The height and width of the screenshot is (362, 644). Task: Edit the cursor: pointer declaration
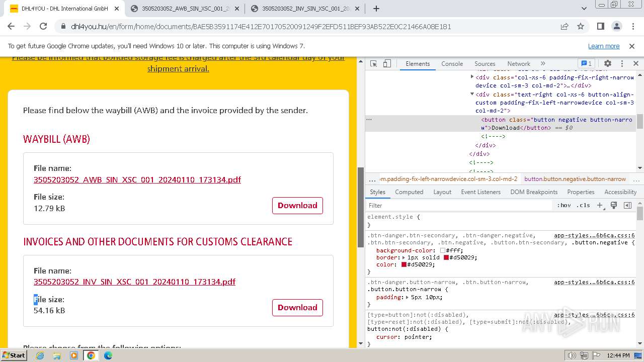click(x=404, y=337)
